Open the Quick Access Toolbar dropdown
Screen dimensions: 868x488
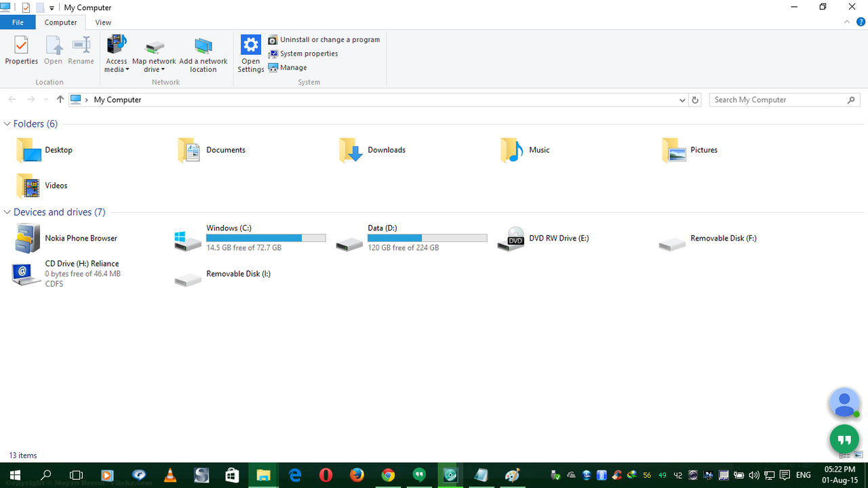click(52, 8)
